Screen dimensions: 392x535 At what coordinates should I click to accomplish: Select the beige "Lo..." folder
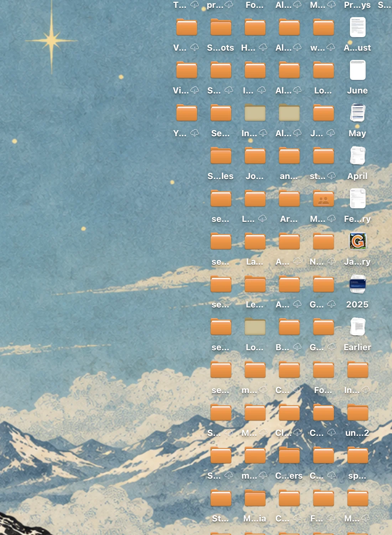255,327
